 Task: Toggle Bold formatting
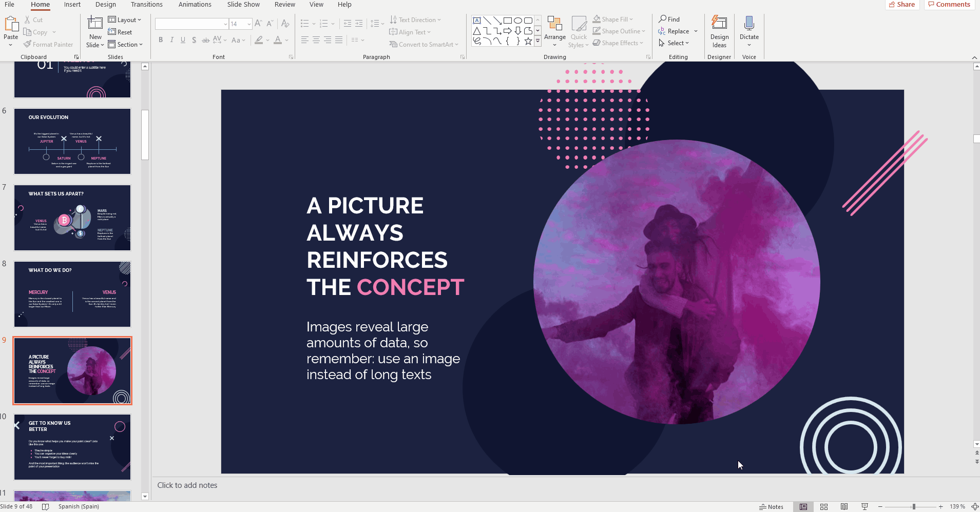click(161, 40)
